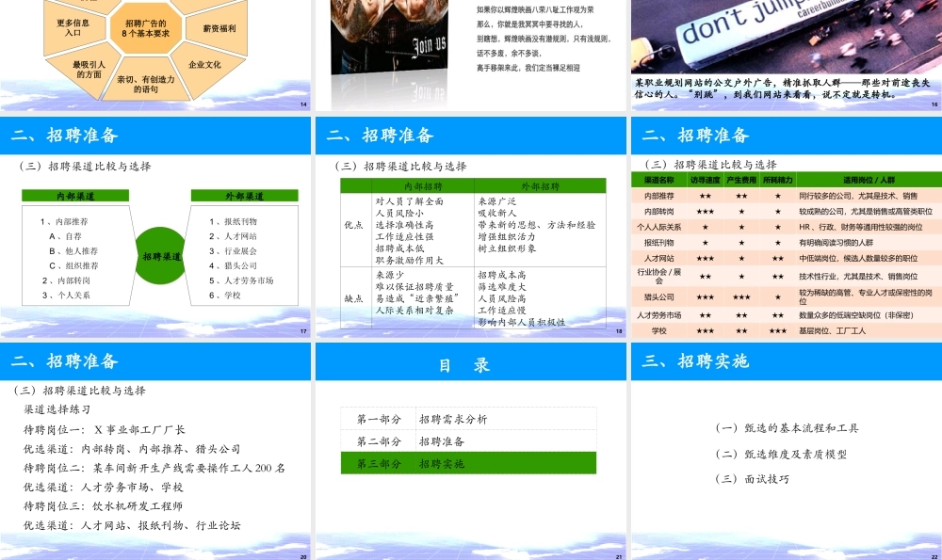Image resolution: width=942 pixels, height=560 pixels.
Task: Select the green "招聘渠道" circle shape
Action: click(159, 254)
